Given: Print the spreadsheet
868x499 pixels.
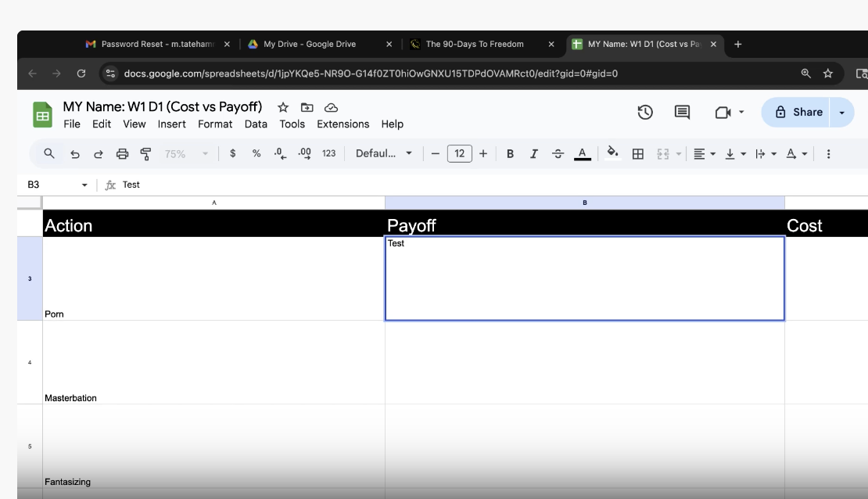Looking at the screenshot, I should pyautogui.click(x=122, y=154).
